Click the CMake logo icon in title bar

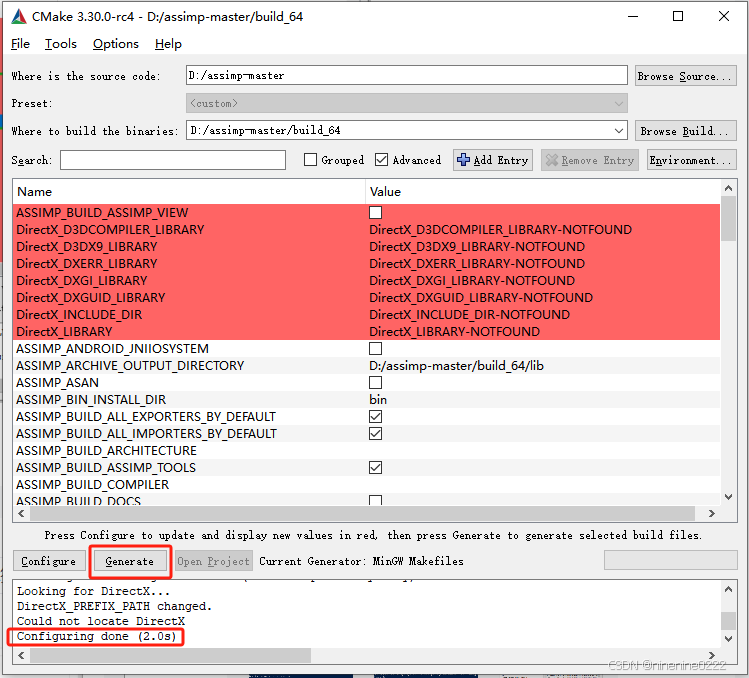click(x=19, y=16)
